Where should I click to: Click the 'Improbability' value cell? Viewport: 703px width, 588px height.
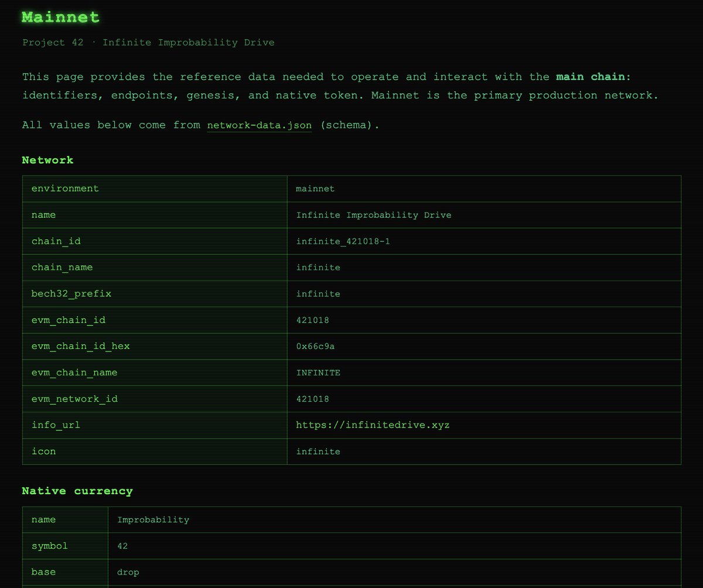point(395,519)
